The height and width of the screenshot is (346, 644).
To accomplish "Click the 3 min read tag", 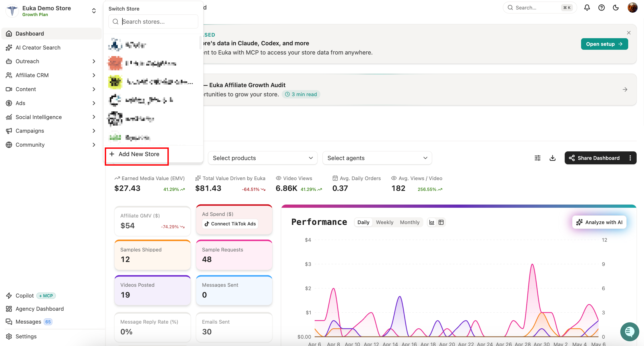I will 301,94.
